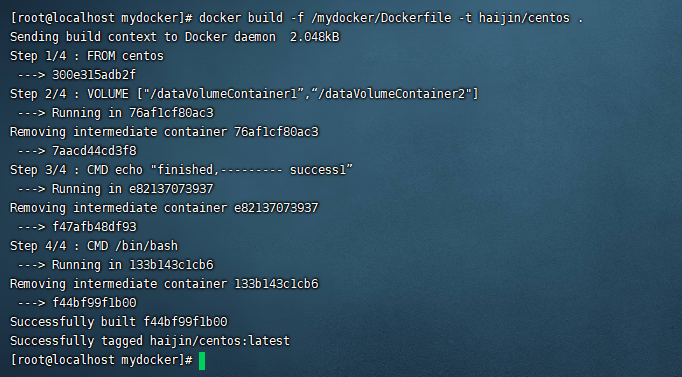Click the 'Sending build context' line

click(174, 37)
